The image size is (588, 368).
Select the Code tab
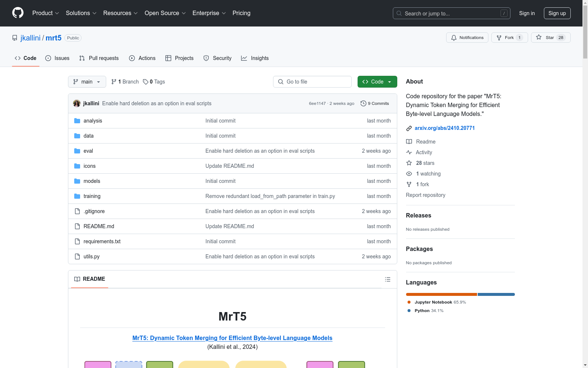coord(26,58)
